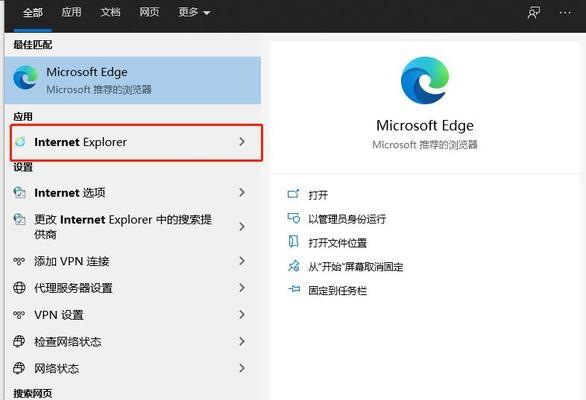Open the three-dot more options menu

(x=565, y=13)
